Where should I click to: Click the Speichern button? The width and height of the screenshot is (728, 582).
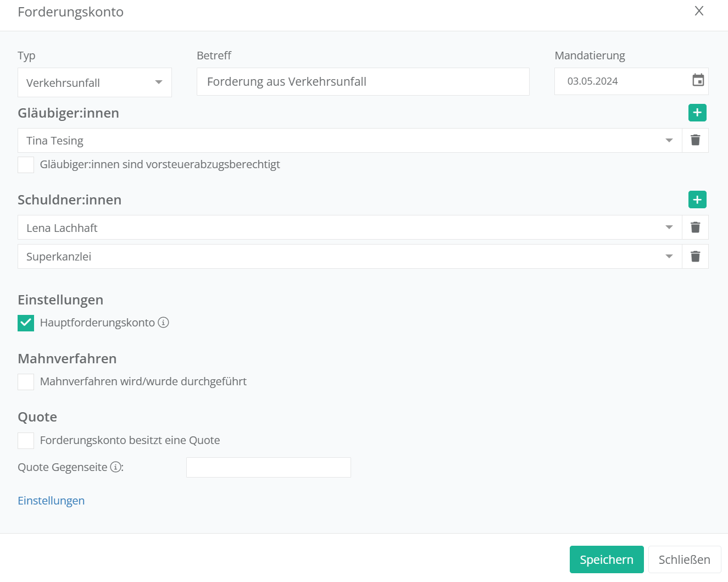pos(607,559)
